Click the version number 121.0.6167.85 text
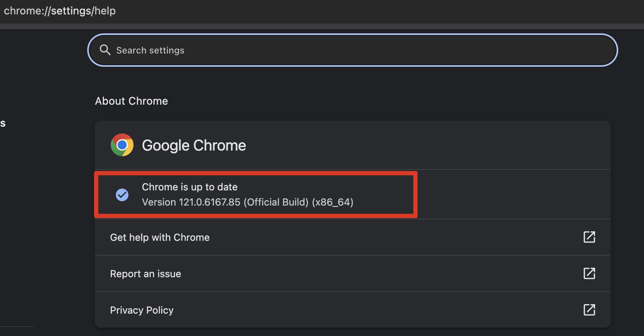The image size is (644, 336). 209,202
